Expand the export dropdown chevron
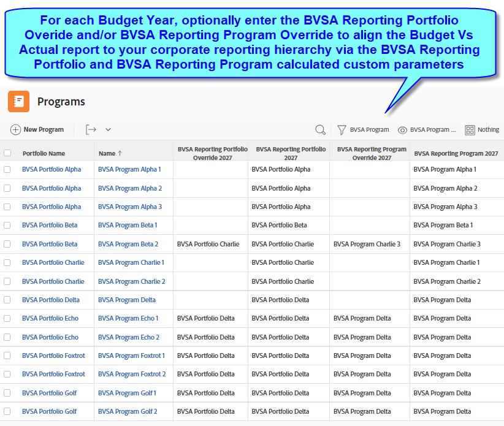This screenshot has width=504, height=426. coord(108,130)
